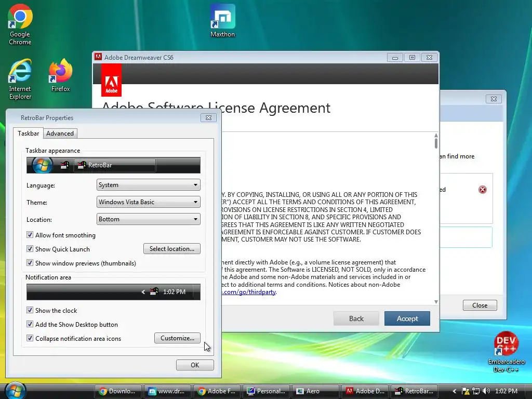Expand hidden tray icons arrow on taskbar
This screenshot has width=532, height=399.
(454, 391)
